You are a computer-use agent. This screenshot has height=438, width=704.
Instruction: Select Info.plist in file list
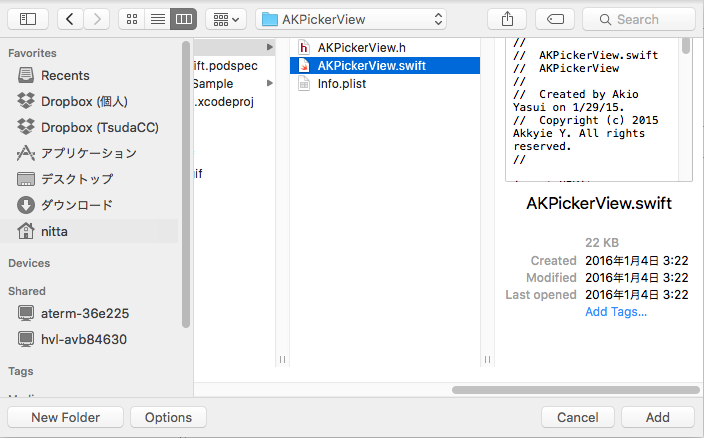344,84
